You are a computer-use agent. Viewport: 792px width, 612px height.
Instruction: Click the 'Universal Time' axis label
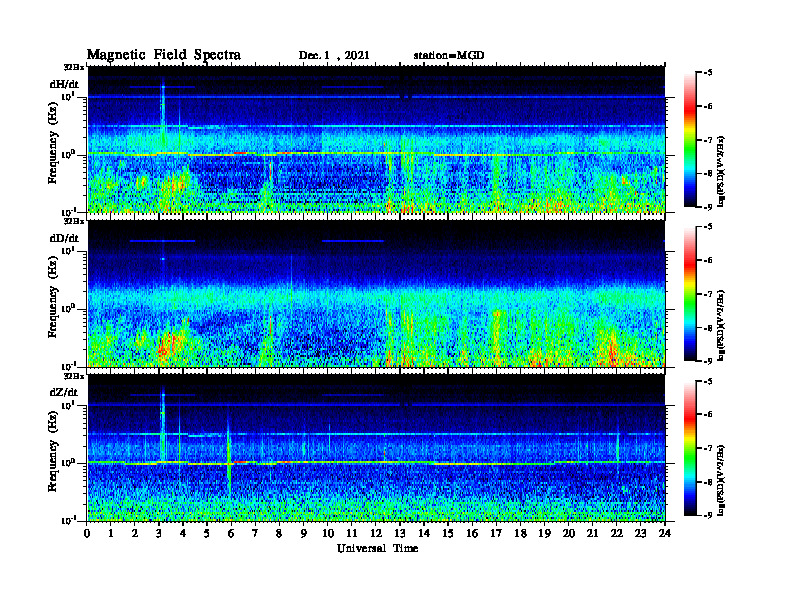tap(377, 549)
